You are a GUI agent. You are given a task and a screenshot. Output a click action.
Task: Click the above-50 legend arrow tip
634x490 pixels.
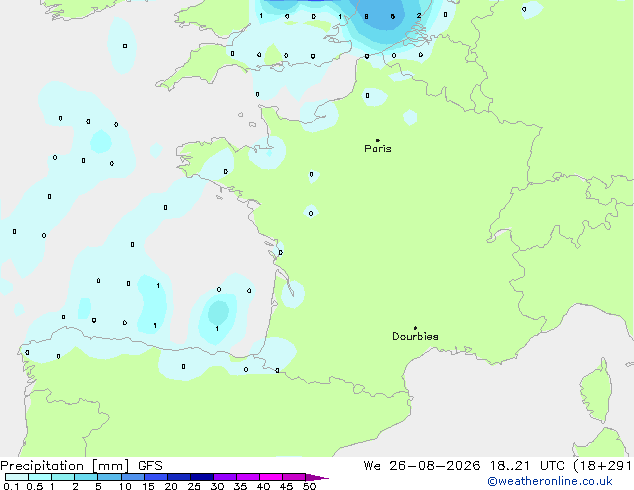pos(317,477)
